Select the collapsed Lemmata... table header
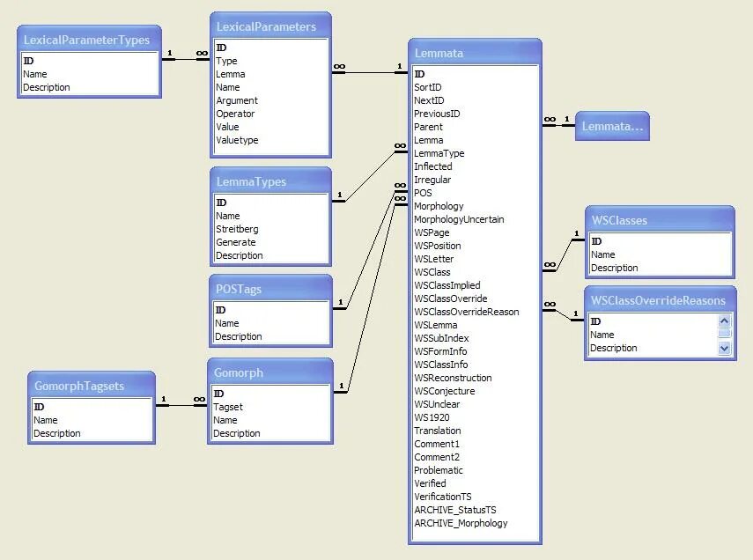753x560 pixels. tap(612, 126)
